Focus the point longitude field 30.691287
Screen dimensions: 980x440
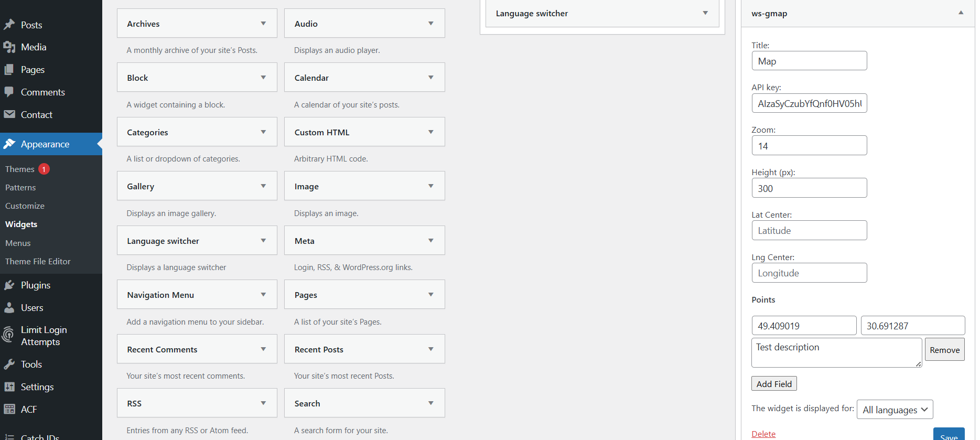(913, 326)
